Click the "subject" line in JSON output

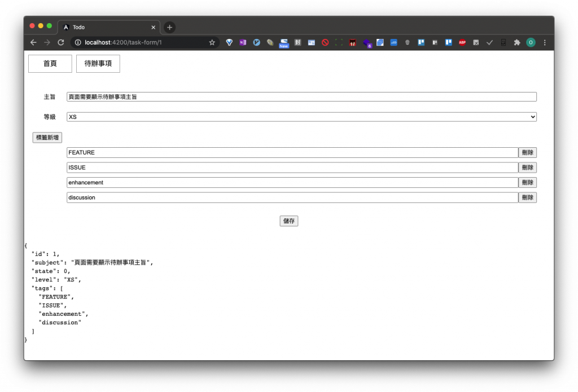(92, 263)
